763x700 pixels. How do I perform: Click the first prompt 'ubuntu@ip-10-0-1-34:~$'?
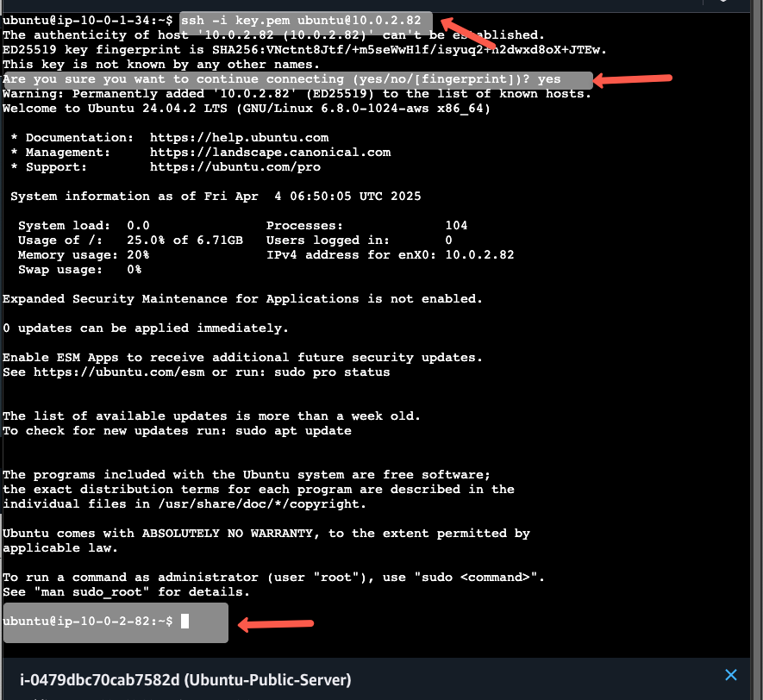(88, 21)
